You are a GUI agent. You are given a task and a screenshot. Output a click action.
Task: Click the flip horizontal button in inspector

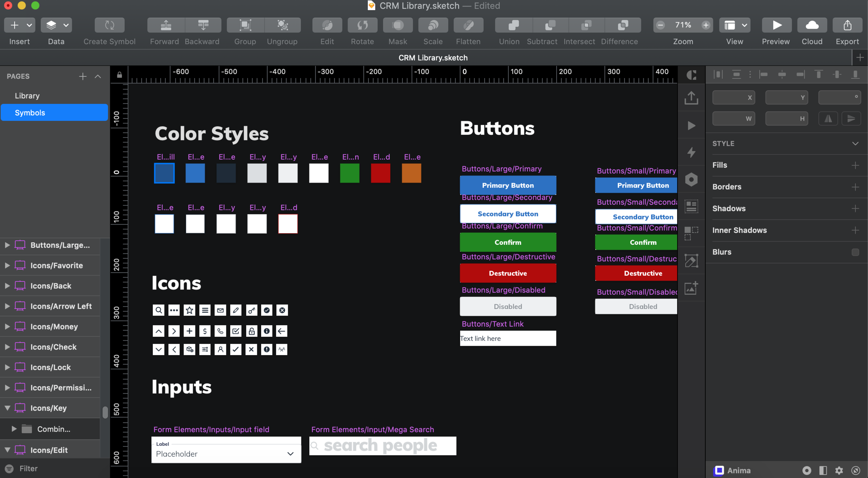tap(828, 119)
